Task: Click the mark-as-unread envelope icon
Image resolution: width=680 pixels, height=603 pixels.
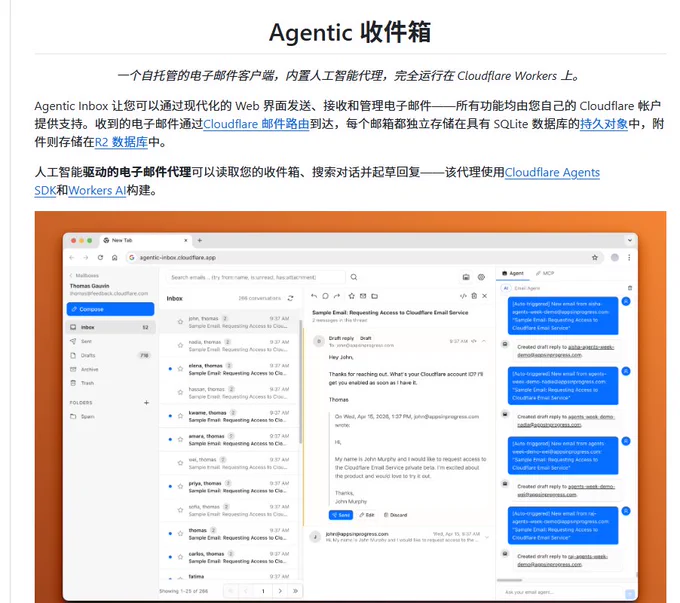Action: [x=363, y=296]
